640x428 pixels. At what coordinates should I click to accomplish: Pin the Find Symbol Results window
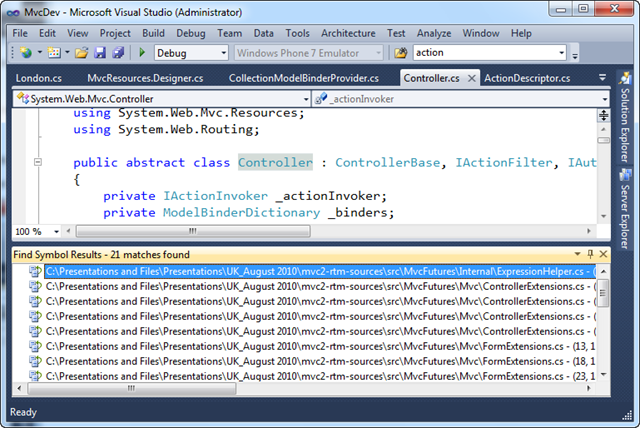590,254
